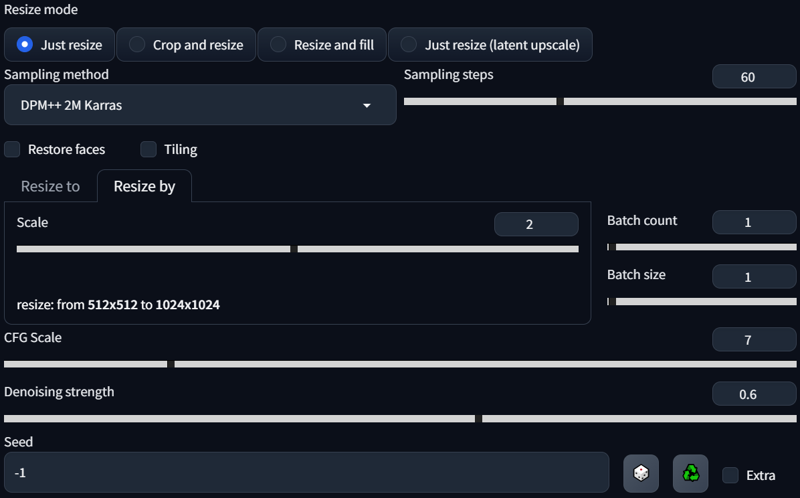Expand the DPM++ 2M Karras selector

[x=200, y=105]
